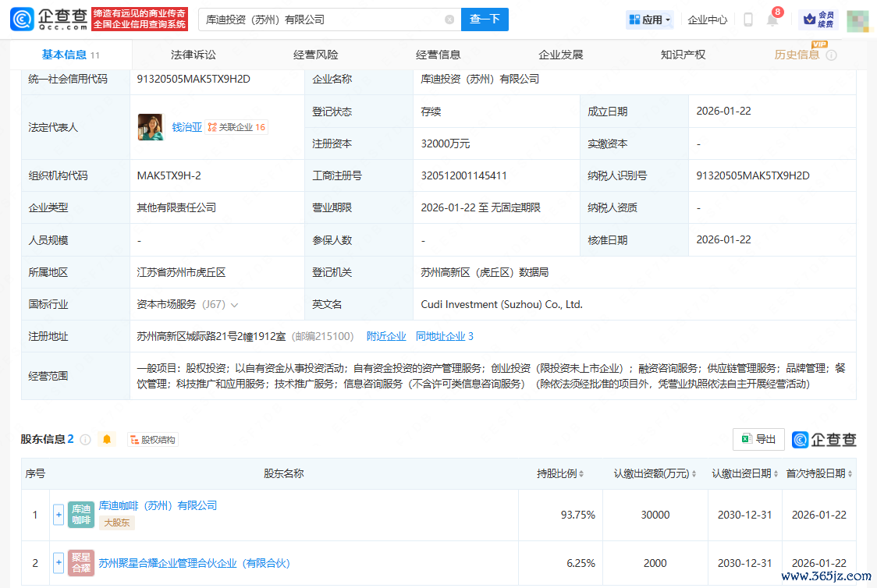
Task: Clear the search box with the X icon
Action: (x=449, y=19)
